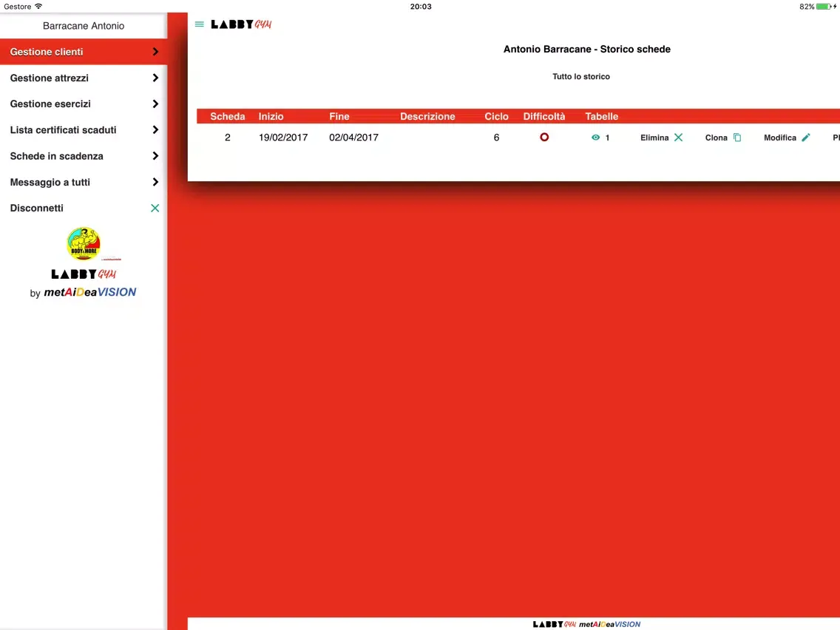This screenshot has width=840, height=630.
Task: Open Gestione clienti menu item
Action: 84,52
